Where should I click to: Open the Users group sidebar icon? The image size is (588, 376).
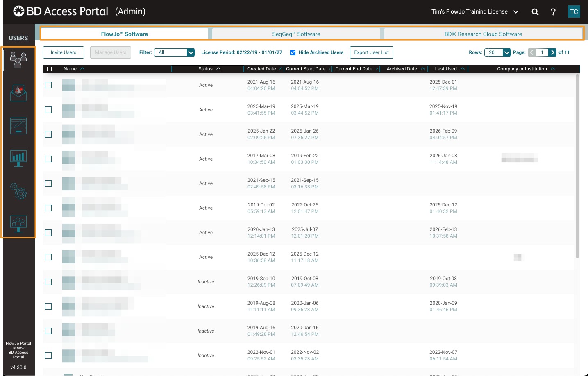click(x=18, y=60)
